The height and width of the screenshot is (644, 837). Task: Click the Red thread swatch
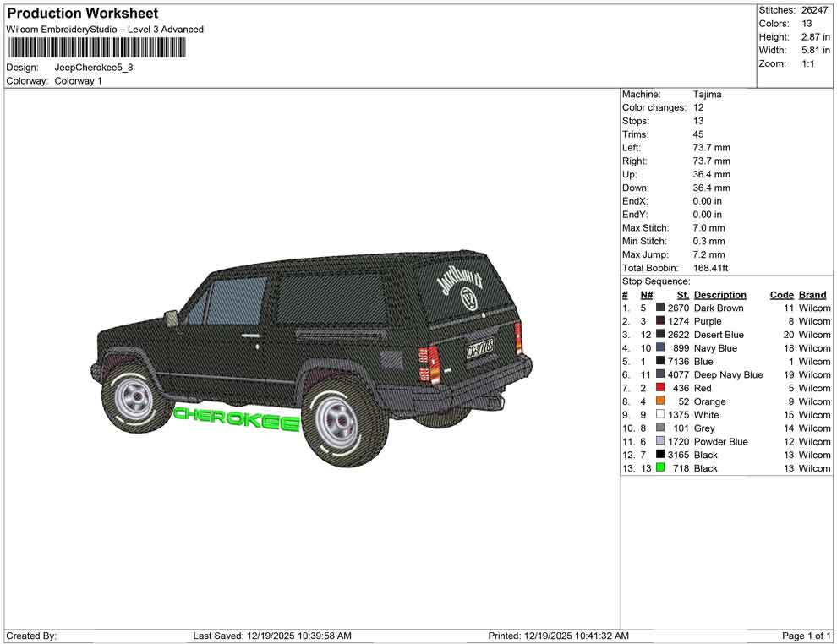click(660, 388)
